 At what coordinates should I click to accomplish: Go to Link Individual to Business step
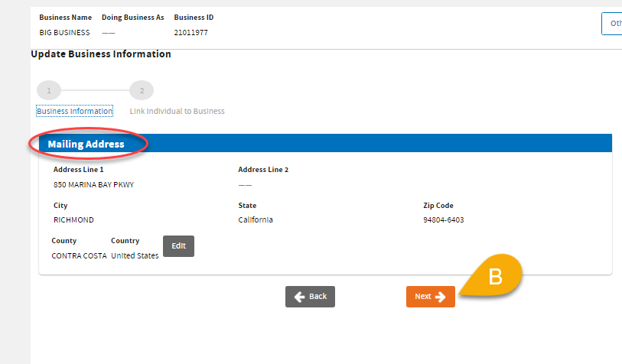pos(177,111)
